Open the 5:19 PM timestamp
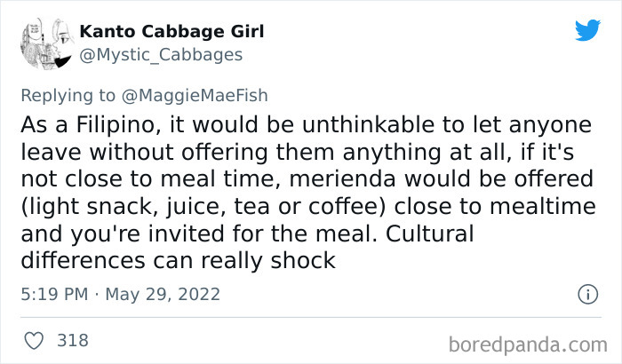 click(x=55, y=294)
